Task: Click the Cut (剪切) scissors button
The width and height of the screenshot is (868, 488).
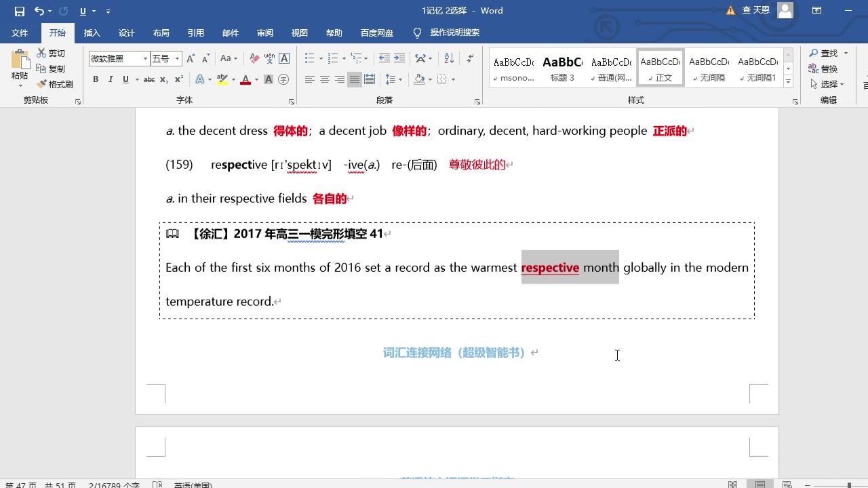Action: pyautogui.click(x=52, y=54)
